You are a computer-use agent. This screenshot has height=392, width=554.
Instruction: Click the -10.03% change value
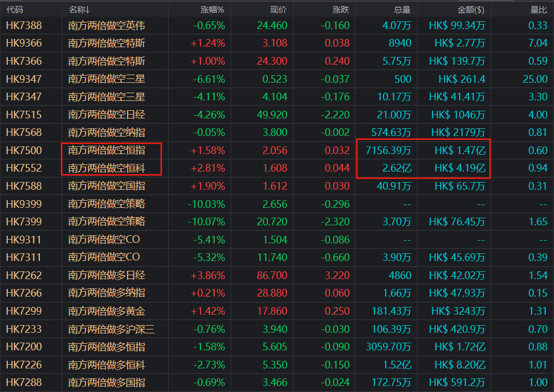207,204
